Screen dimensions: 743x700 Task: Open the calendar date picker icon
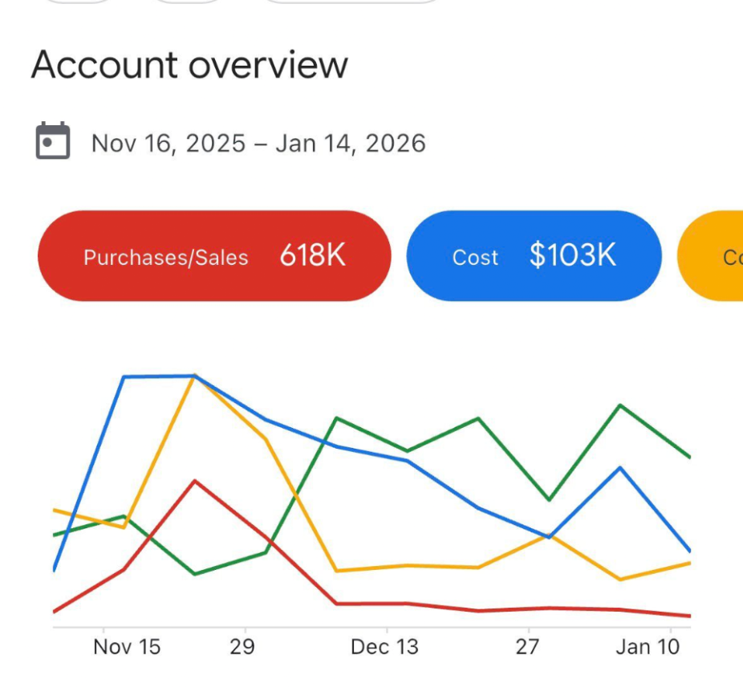53,140
